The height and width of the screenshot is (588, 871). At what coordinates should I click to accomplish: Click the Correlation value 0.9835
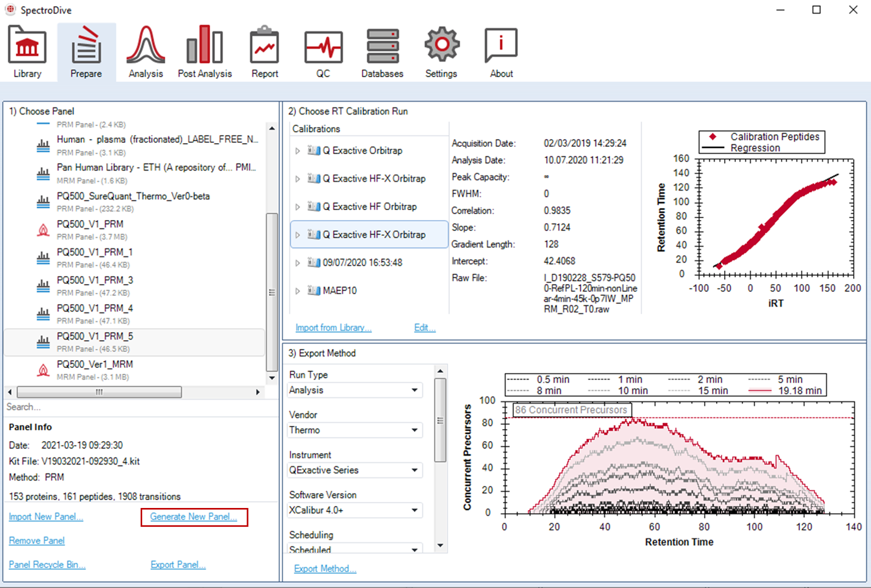coord(557,211)
